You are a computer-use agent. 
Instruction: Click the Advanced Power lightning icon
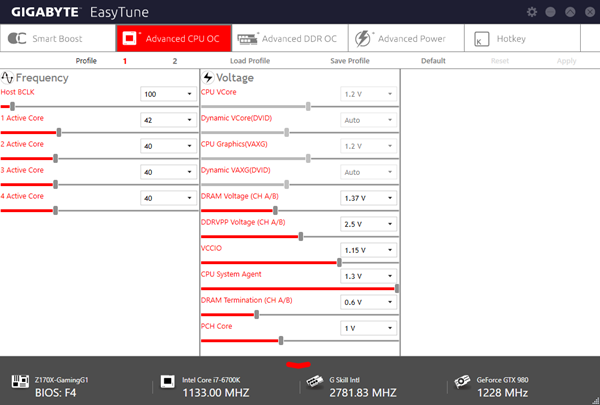tap(362, 38)
